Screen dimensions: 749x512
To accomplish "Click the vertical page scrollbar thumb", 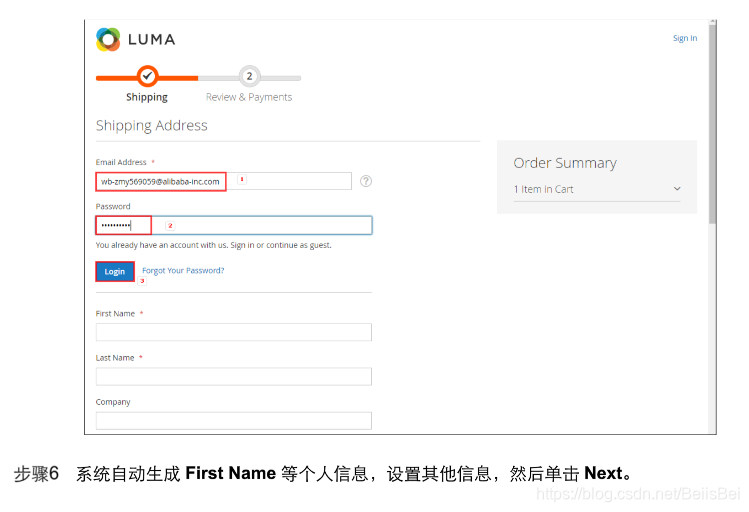I will coord(712,122).
